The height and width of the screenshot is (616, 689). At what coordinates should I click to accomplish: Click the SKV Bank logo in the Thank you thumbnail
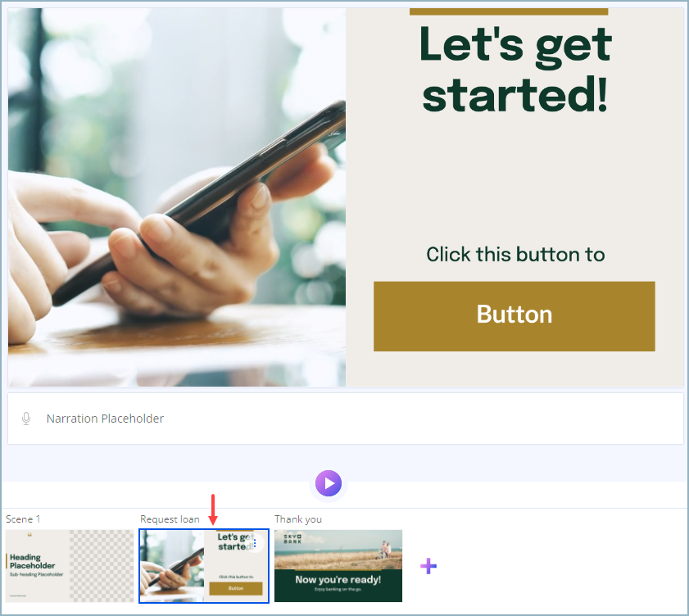292,539
